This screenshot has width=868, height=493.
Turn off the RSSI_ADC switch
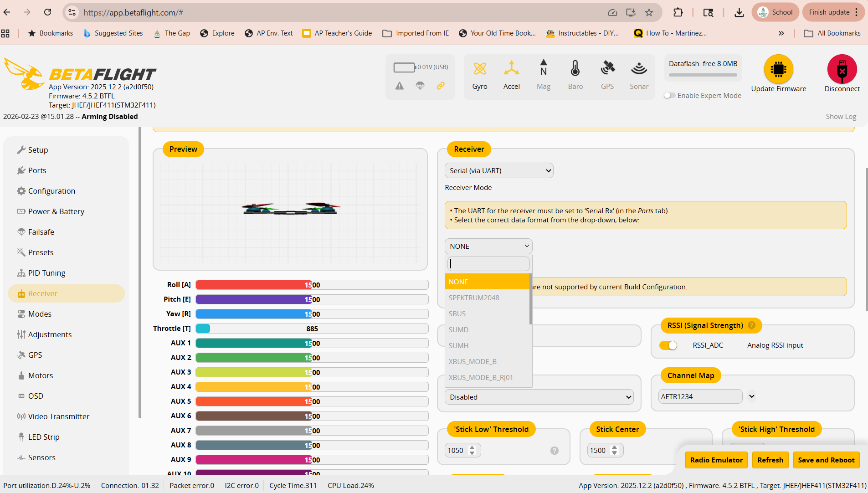coord(668,345)
